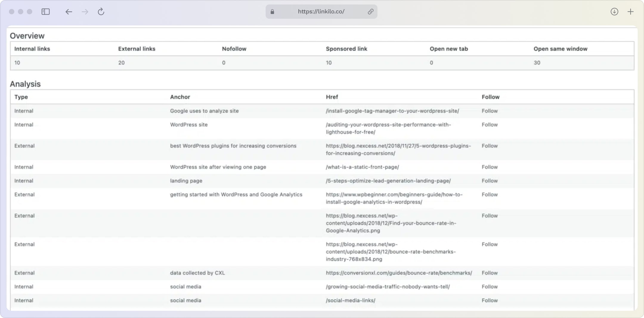Click the linkilo.co URL address field

tap(321, 12)
